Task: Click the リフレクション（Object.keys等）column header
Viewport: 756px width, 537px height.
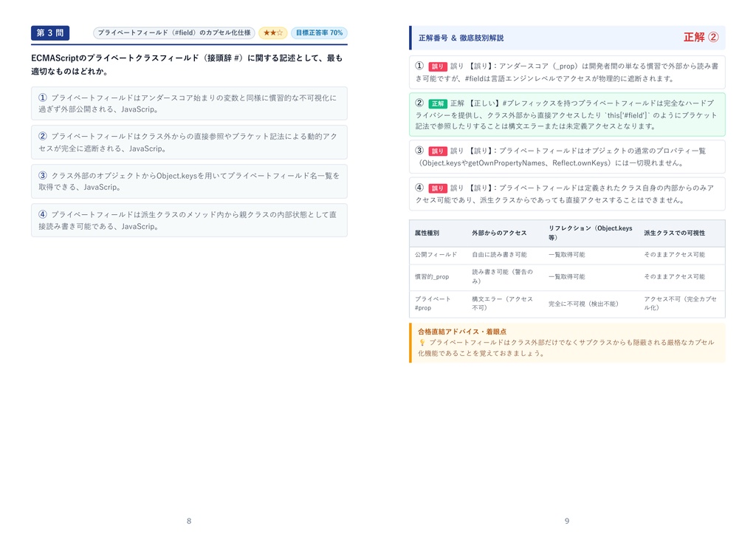Action: [x=590, y=233]
